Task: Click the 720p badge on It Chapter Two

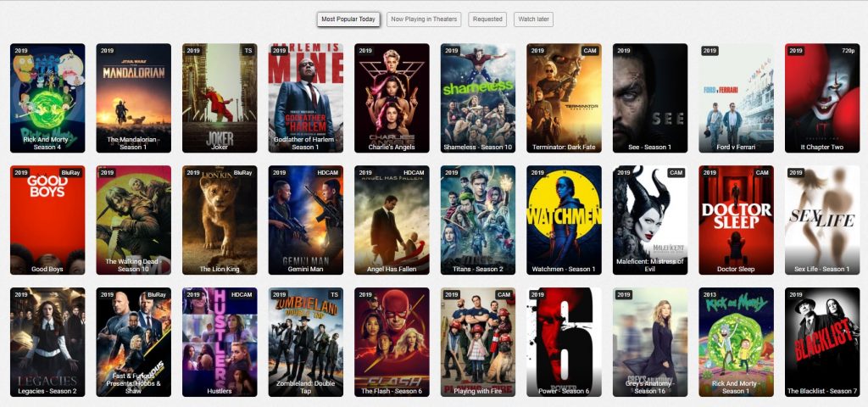Action: [x=849, y=50]
